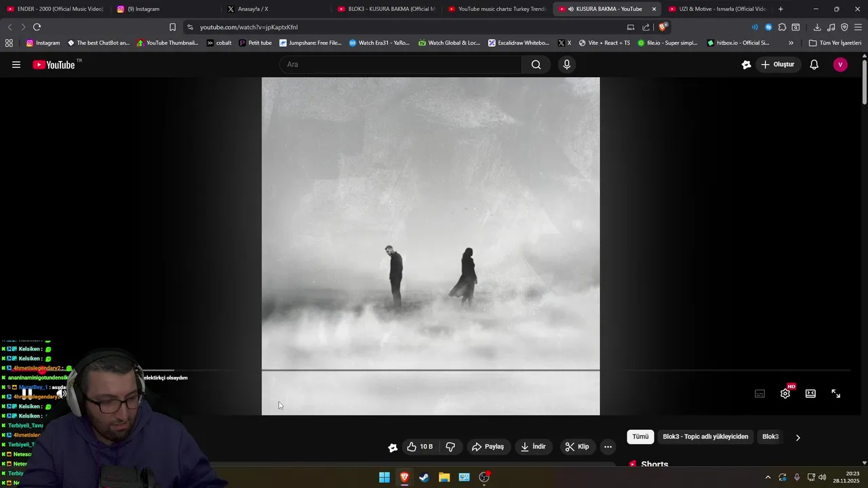Click the Oluştur create button
This screenshot has height=488, width=868.
click(777, 64)
